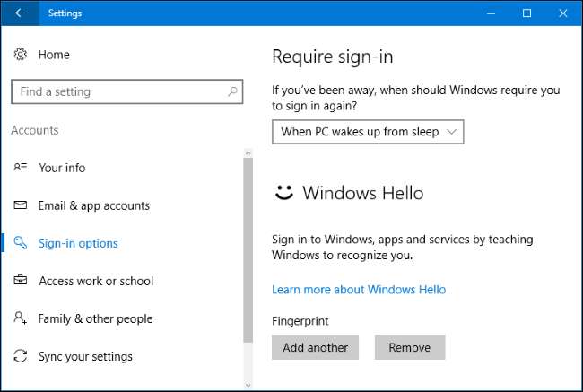Open Sync your settings
The width and height of the screenshot is (583, 392).
tap(85, 356)
